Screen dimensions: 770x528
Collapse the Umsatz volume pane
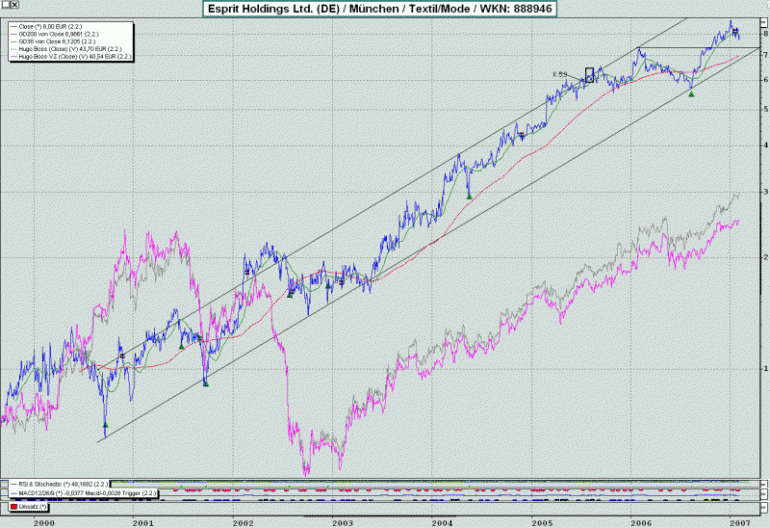[764, 507]
